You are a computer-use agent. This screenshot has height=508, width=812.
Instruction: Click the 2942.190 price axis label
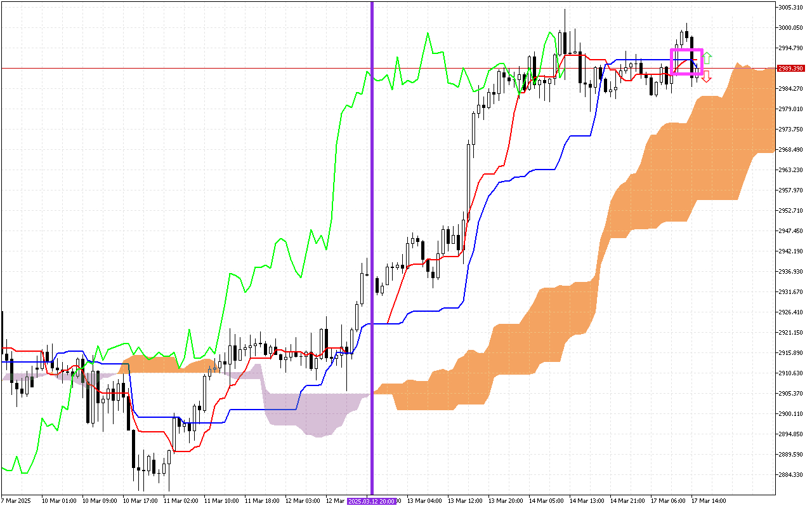[790, 251]
